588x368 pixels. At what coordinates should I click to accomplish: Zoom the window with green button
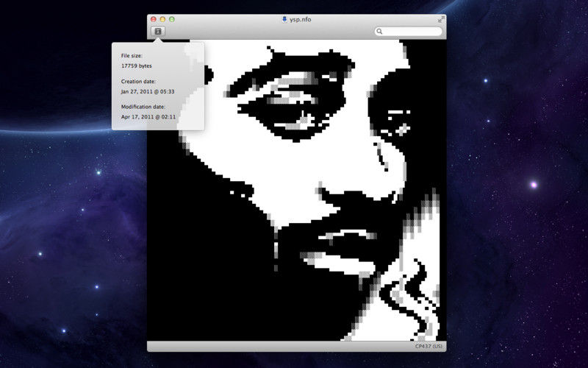tap(172, 19)
